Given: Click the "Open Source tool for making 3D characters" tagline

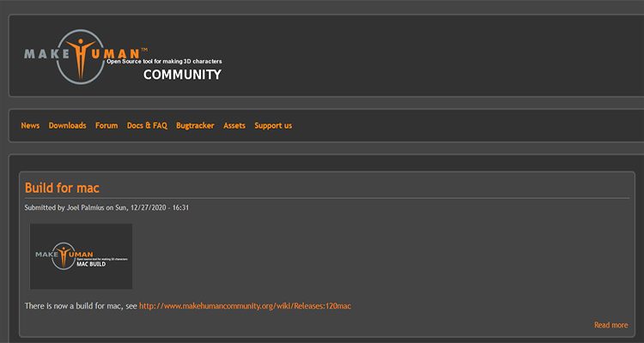Looking at the screenshot, I should click(x=163, y=62).
